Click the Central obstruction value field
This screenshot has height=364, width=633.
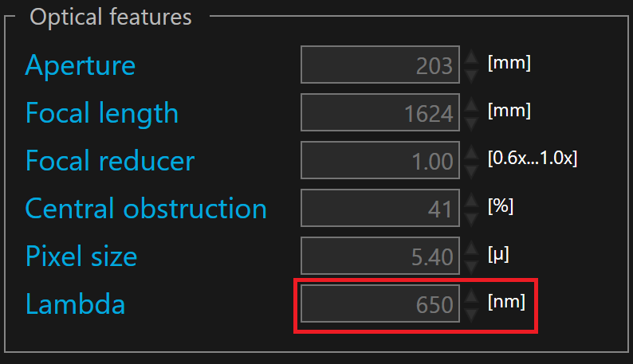point(380,208)
